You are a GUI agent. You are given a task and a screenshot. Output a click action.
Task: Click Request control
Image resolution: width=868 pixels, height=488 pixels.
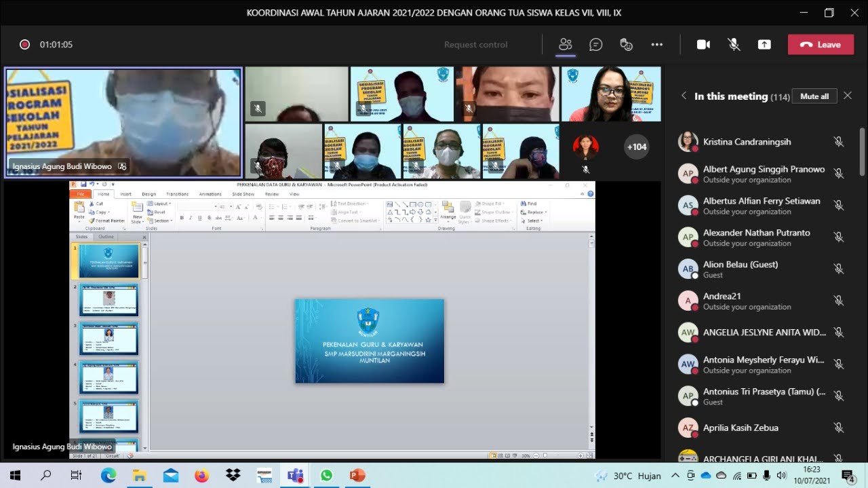pyautogui.click(x=475, y=45)
